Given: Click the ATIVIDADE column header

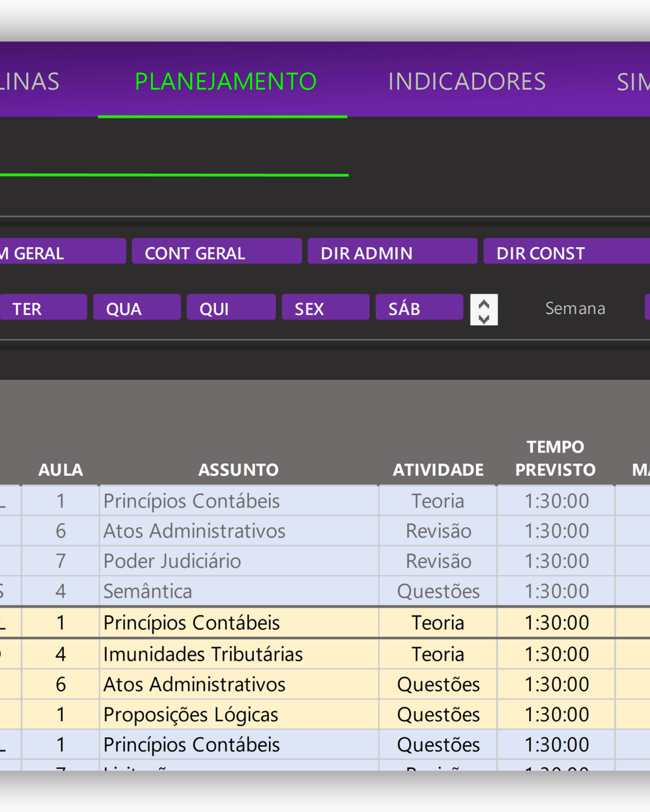Looking at the screenshot, I should click(x=438, y=470).
